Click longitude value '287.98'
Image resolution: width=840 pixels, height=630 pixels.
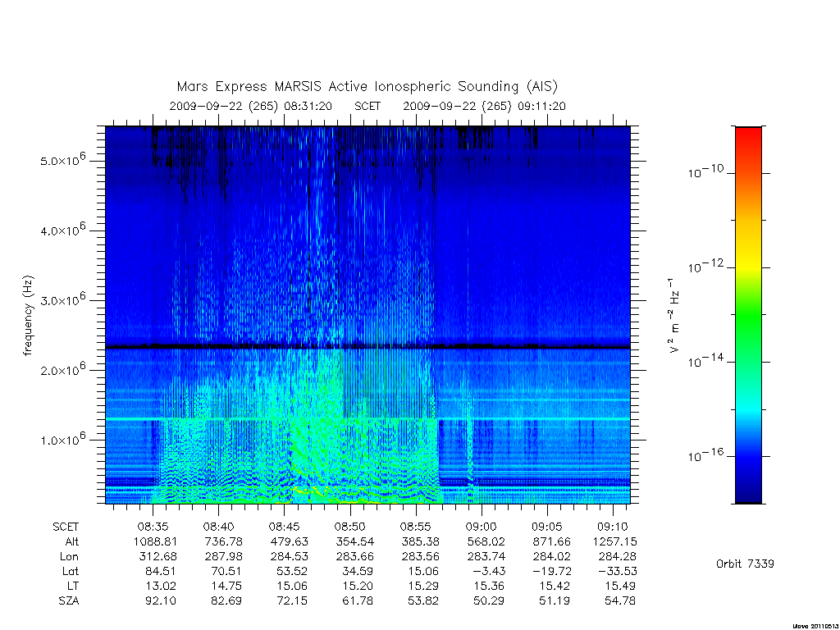(x=223, y=557)
